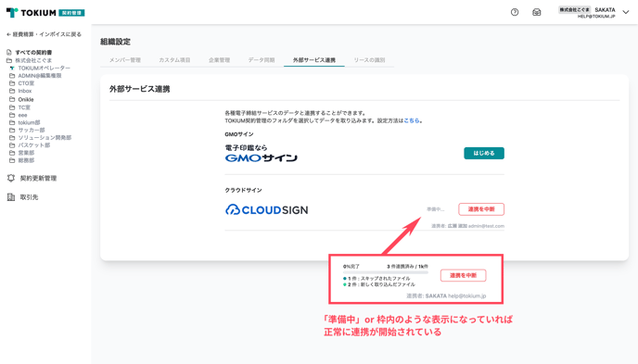Screen dimensions: 638x364
Task: Switch to the 企業管理 tab
Action: pyautogui.click(x=219, y=60)
